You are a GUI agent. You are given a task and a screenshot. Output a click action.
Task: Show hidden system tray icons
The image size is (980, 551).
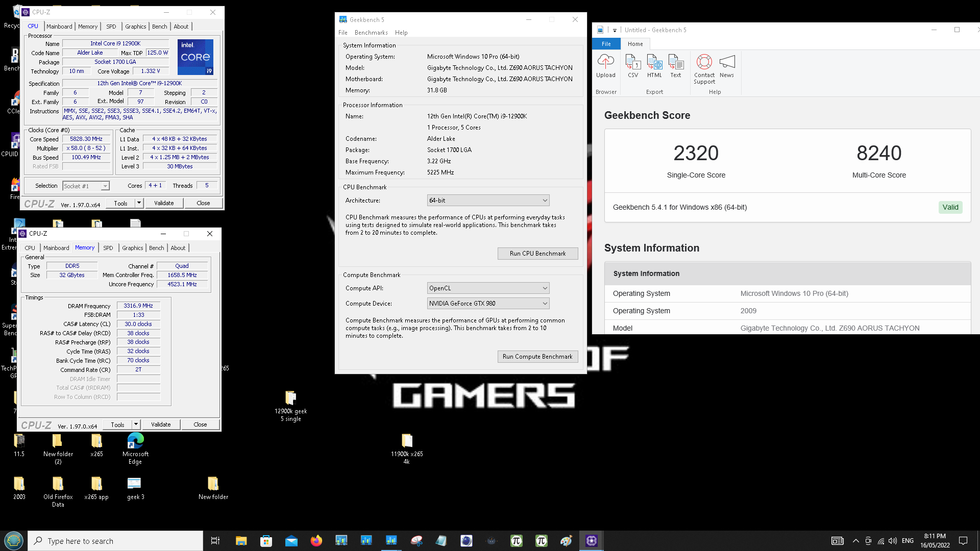[x=856, y=541]
